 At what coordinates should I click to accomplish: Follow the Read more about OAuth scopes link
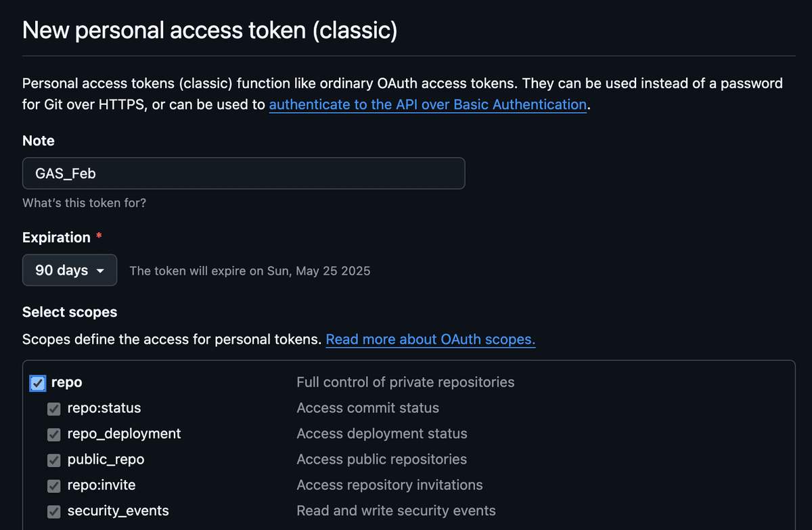pyautogui.click(x=430, y=340)
